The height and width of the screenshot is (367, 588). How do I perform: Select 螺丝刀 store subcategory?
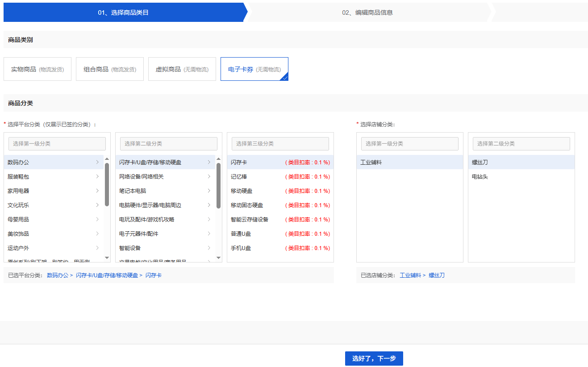coord(521,162)
